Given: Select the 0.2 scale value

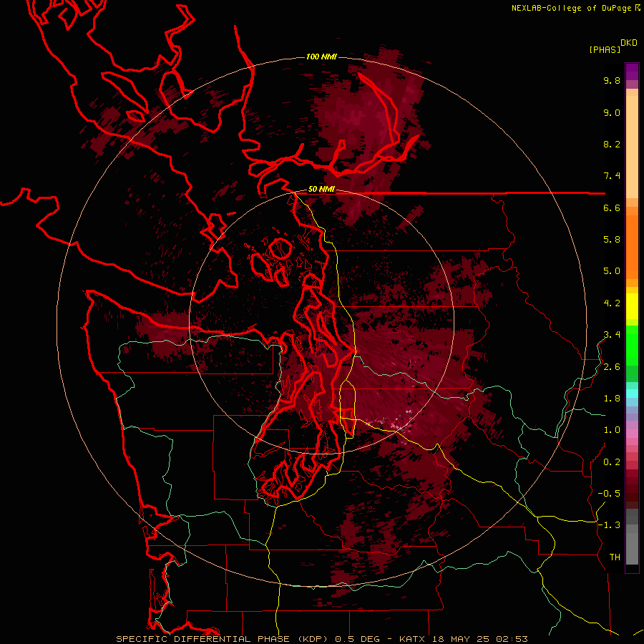Looking at the screenshot, I should pos(612,462).
